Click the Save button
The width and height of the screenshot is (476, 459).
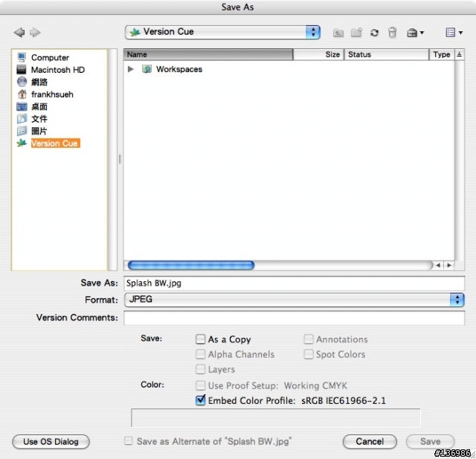tap(430, 442)
